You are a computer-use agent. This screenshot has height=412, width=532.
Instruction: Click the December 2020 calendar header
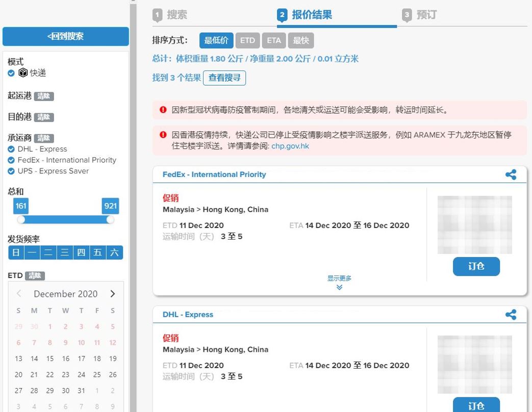pos(66,294)
